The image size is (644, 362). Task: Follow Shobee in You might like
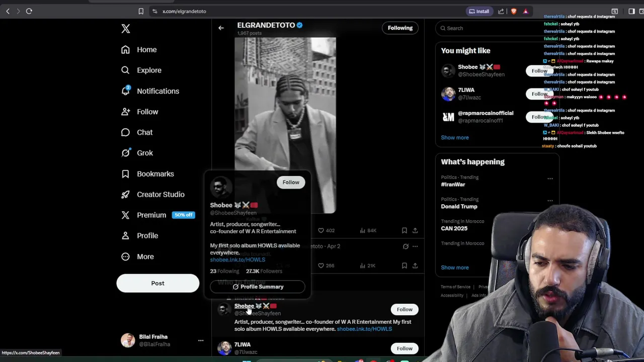[x=539, y=71]
